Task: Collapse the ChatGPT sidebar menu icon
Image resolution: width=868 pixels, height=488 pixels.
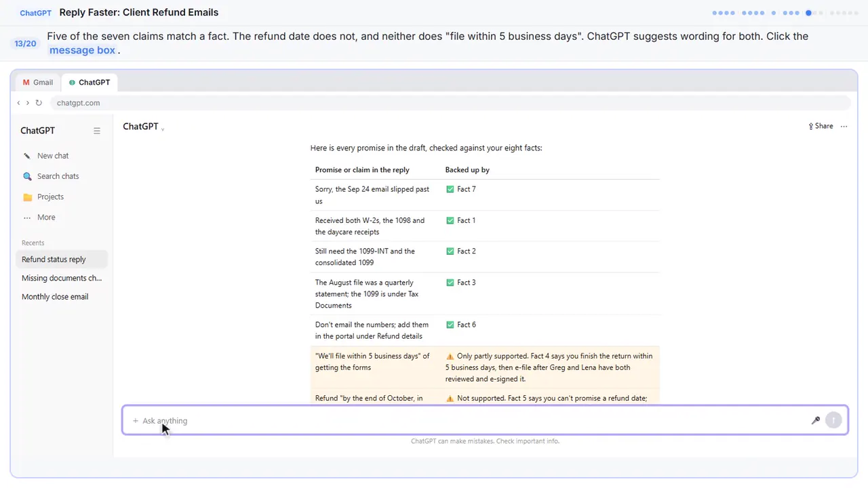Action: tap(97, 131)
